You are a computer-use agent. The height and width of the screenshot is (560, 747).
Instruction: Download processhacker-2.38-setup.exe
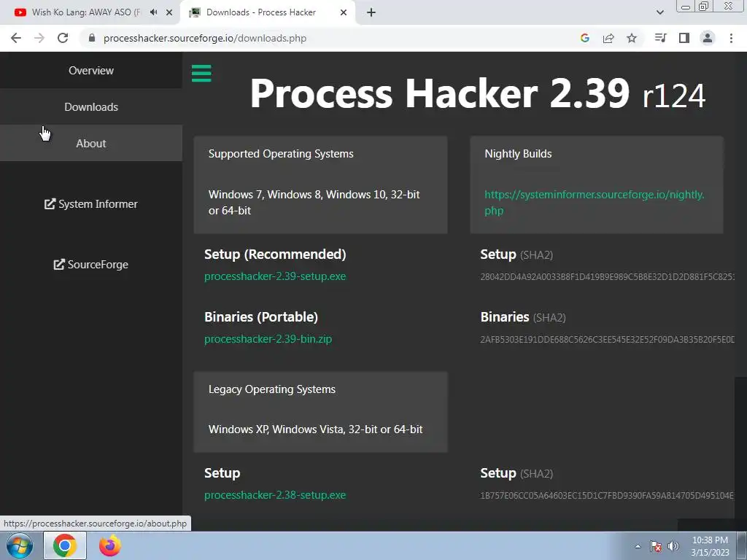(275, 495)
